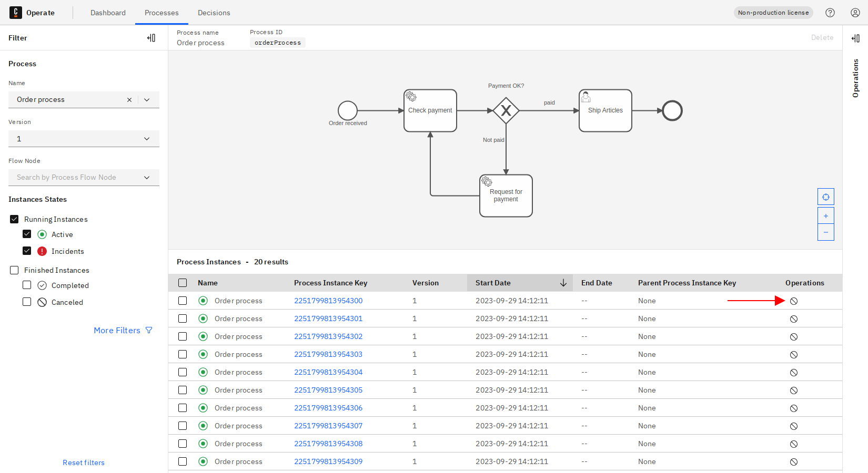
Task: Click Reset filters
Action: pyautogui.click(x=84, y=462)
